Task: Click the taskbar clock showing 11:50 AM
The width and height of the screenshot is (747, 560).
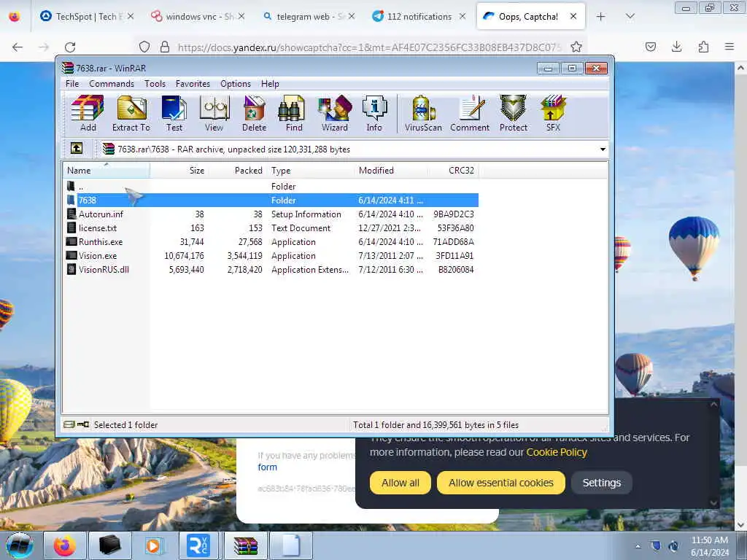Action: pos(709,546)
